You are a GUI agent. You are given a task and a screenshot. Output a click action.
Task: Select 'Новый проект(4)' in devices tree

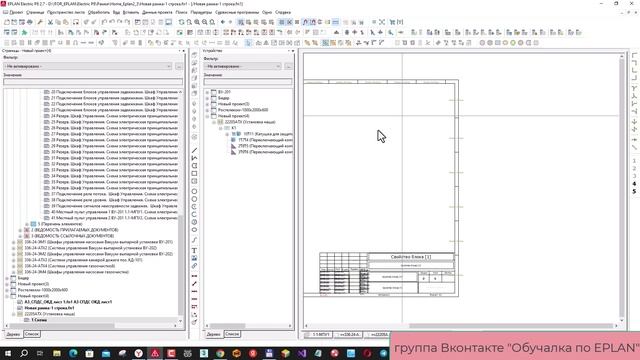[x=233, y=116]
